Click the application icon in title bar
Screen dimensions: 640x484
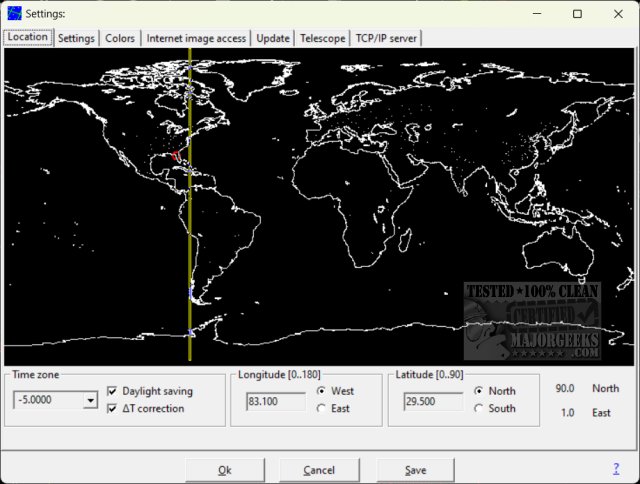(14, 13)
